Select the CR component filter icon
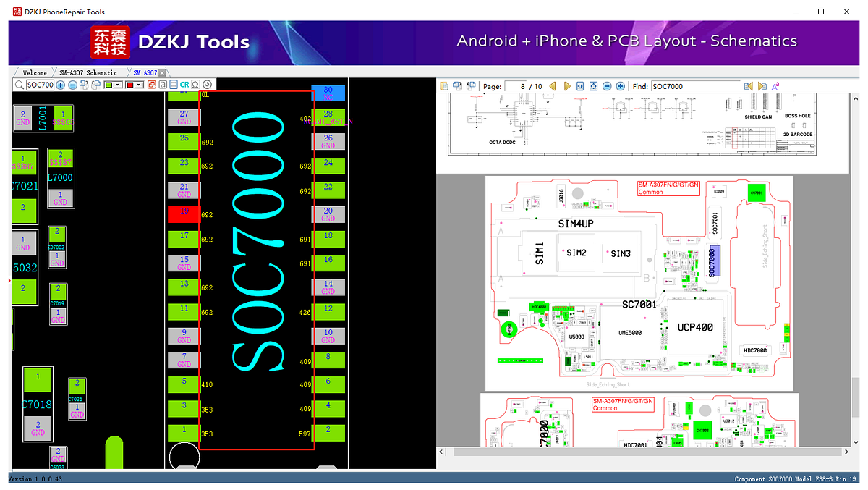The height and width of the screenshot is (490, 868). [x=184, y=84]
